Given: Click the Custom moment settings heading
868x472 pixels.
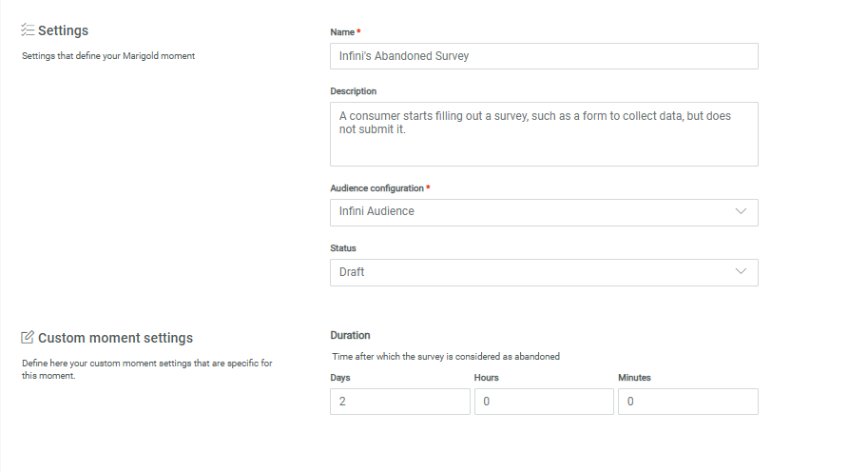Looking at the screenshot, I should [115, 338].
